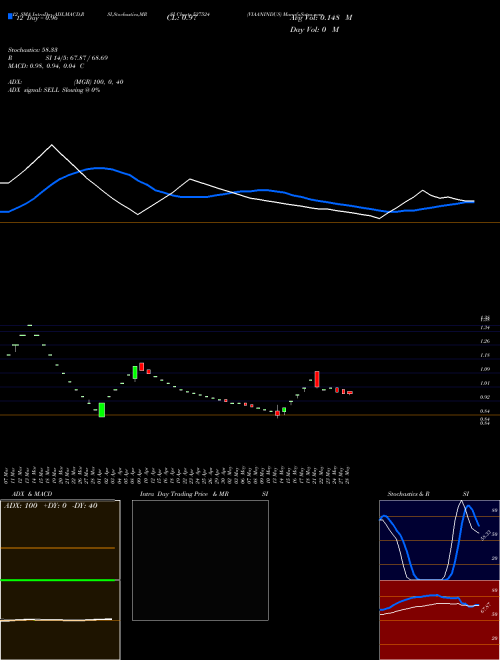The width and height of the screenshot is (500, 660).
Task: Click the red RSI oscillator panel
Action: coord(439,620)
